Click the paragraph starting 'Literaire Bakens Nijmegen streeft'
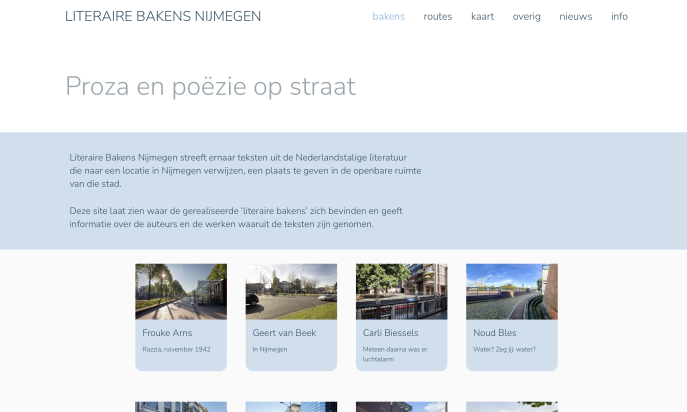The image size is (687, 412). (x=245, y=170)
